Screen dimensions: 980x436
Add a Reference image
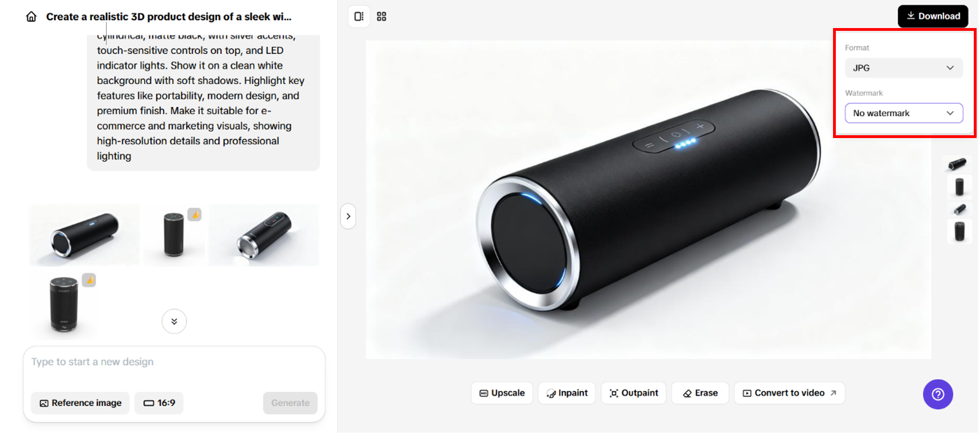[80, 403]
